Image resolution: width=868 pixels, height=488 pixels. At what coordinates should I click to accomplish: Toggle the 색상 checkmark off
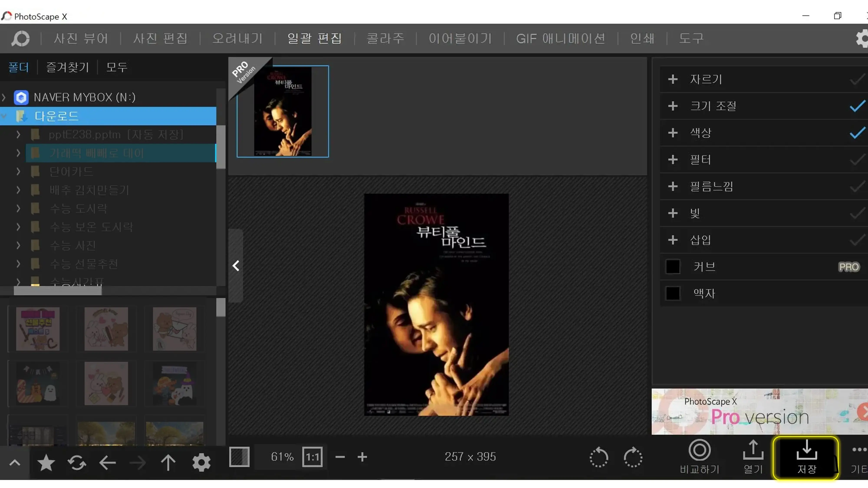click(x=857, y=133)
